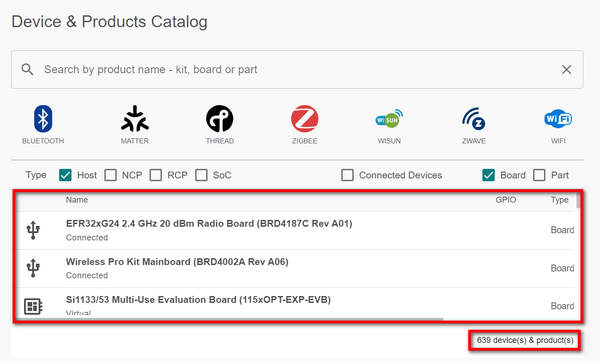The image size is (600, 361).
Task: Click the search magnifier icon
Action: pos(27,69)
